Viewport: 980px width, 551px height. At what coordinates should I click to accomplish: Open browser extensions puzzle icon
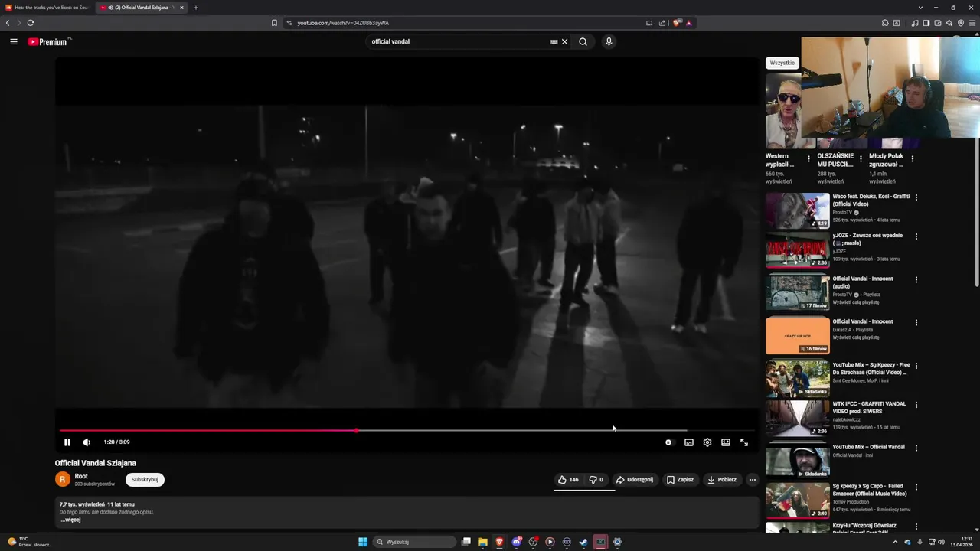pyautogui.click(x=885, y=23)
